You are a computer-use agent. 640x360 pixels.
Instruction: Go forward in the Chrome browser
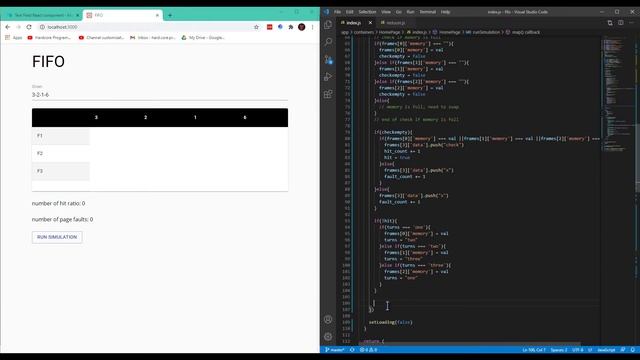18,27
